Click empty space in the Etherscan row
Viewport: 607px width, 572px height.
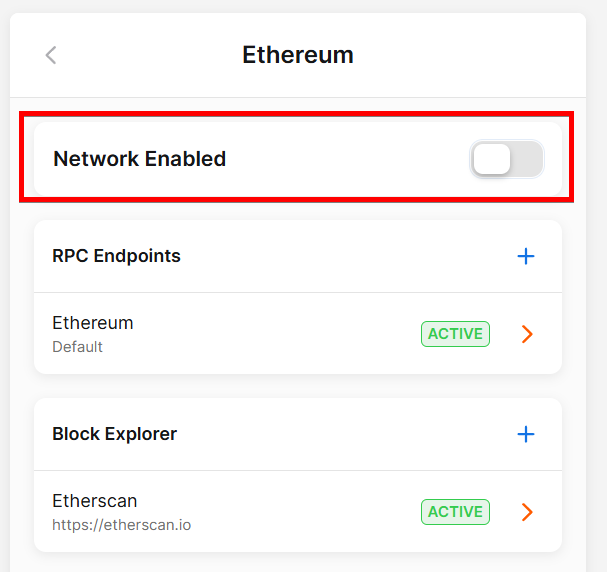(300, 512)
